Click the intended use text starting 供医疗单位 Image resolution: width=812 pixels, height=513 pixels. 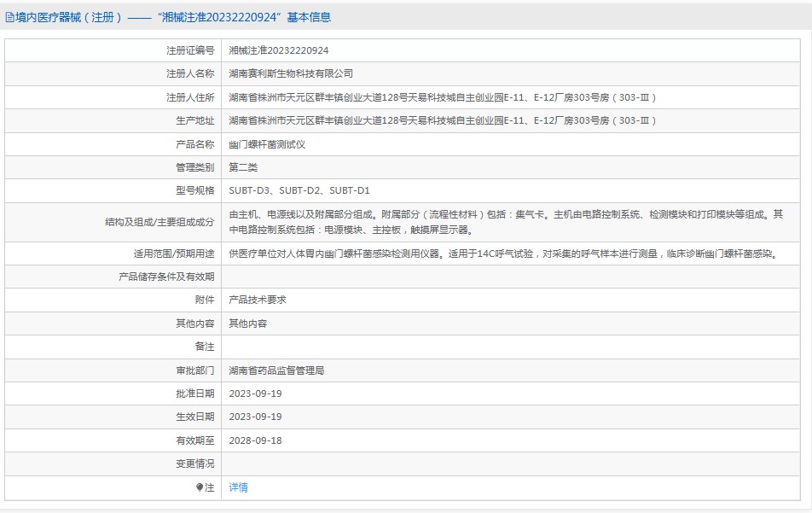point(504,254)
